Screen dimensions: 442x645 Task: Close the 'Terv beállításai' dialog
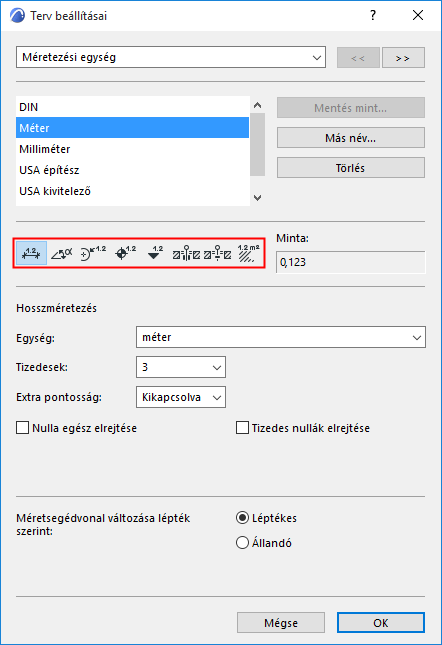tap(418, 16)
